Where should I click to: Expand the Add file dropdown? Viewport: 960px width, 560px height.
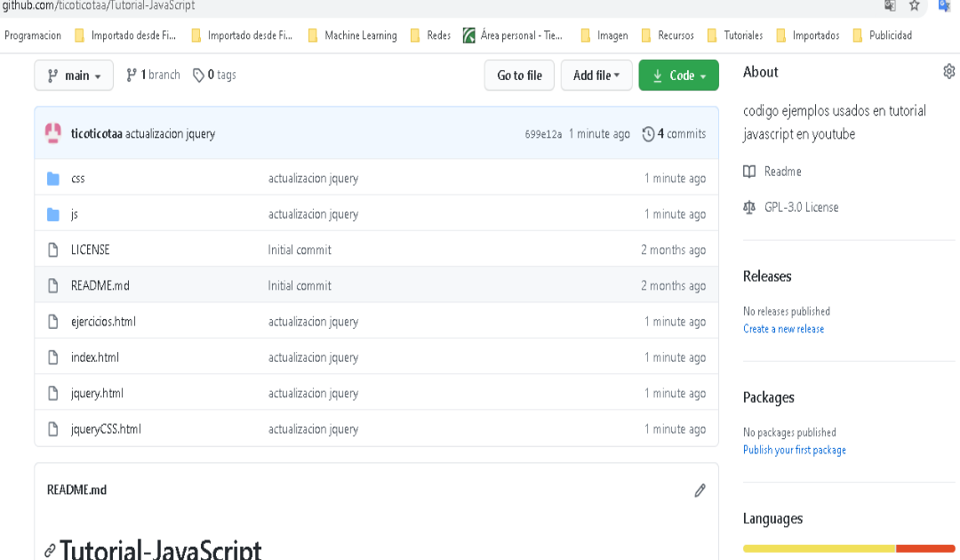coord(596,75)
